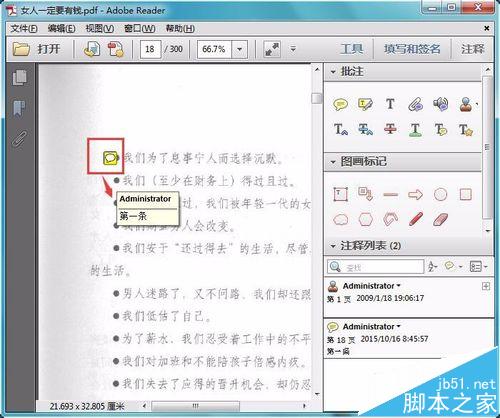Select the attach file paperclip tool
This screenshot has height=418, width=500.
click(x=416, y=104)
